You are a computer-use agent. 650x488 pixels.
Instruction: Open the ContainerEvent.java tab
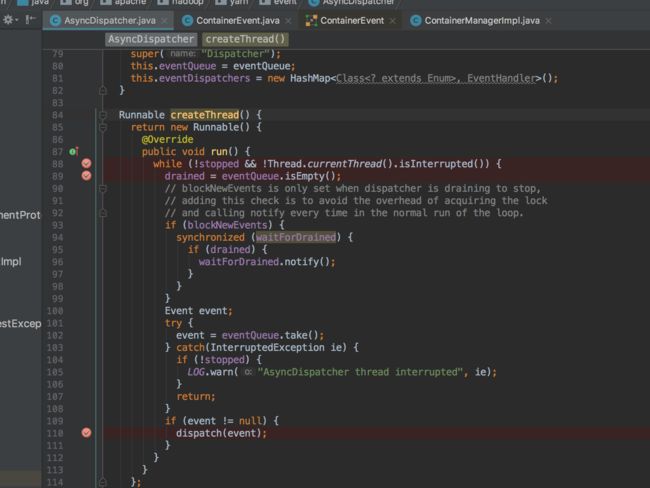pyautogui.click(x=238, y=20)
